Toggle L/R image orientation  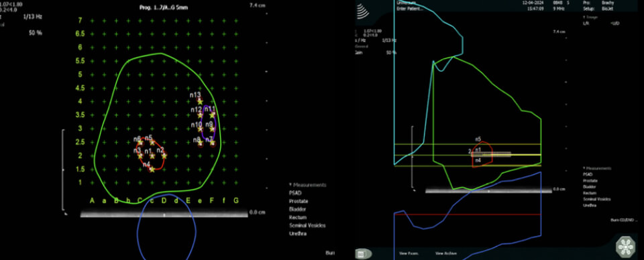pos(586,23)
